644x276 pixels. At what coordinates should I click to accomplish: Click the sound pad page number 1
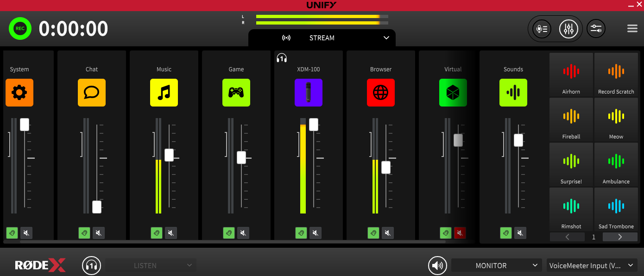click(593, 237)
